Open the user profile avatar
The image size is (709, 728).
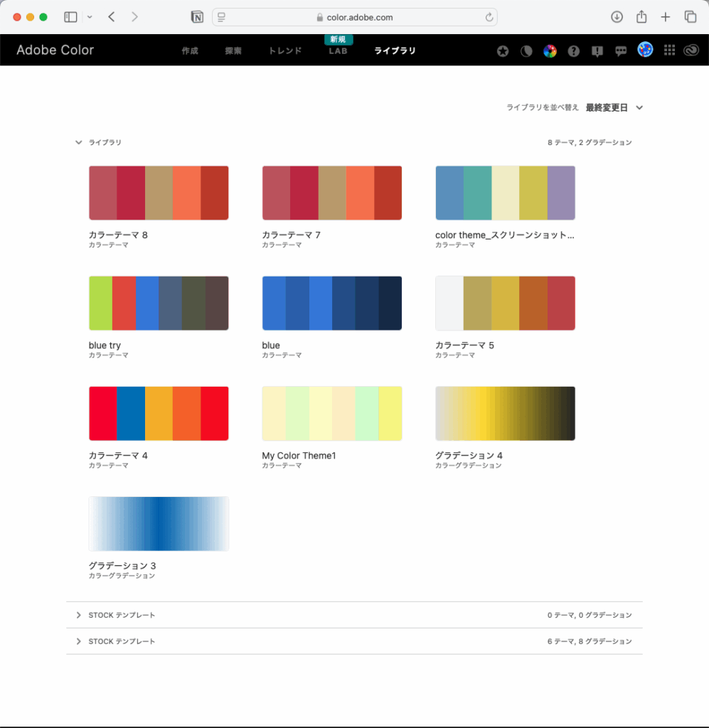(x=645, y=49)
